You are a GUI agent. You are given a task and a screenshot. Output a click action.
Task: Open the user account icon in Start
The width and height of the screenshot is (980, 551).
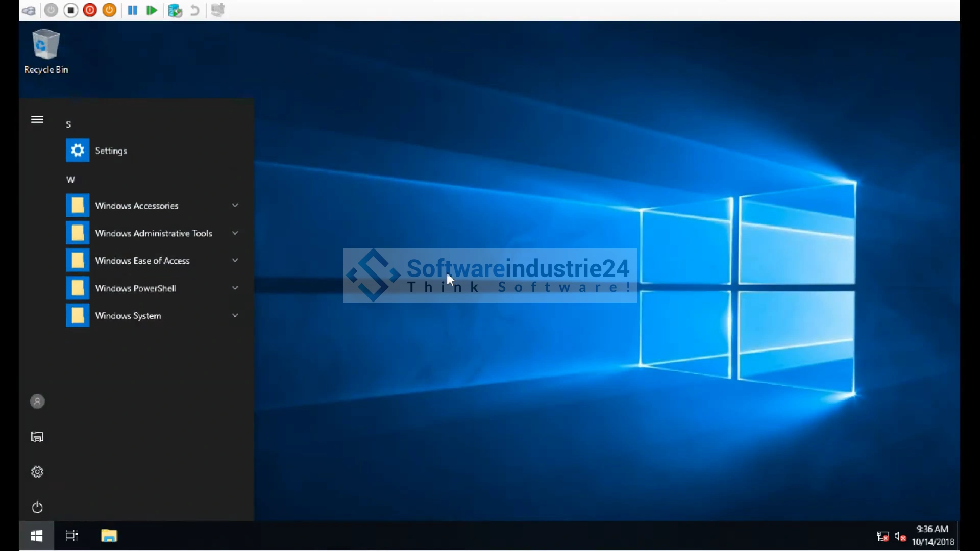(x=37, y=402)
